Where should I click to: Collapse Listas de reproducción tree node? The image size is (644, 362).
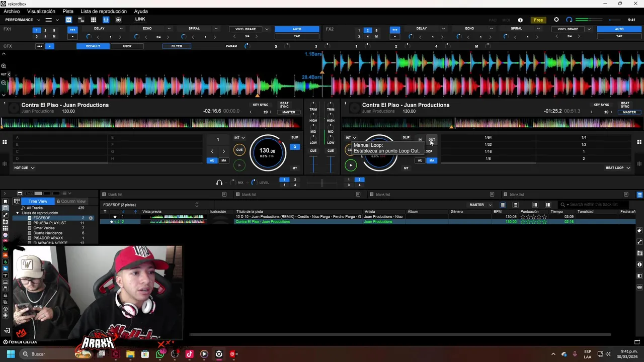pos(18,213)
